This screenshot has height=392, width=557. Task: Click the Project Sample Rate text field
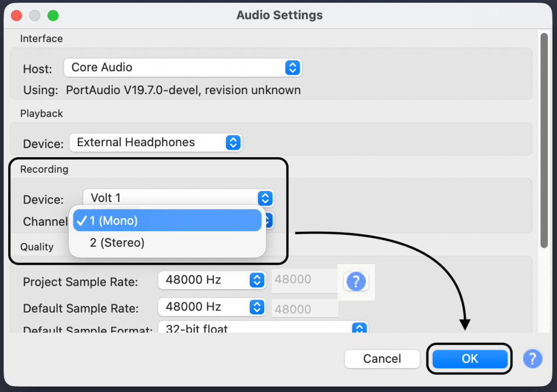coord(304,280)
